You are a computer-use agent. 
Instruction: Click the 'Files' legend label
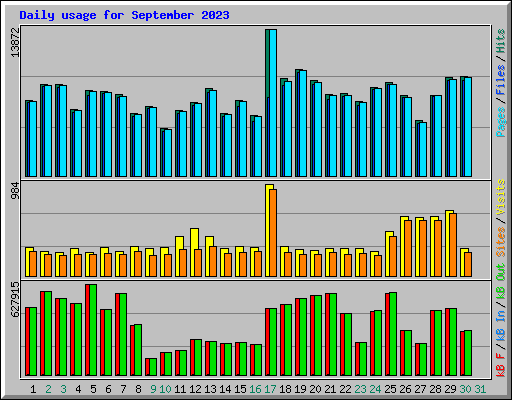(x=501, y=80)
